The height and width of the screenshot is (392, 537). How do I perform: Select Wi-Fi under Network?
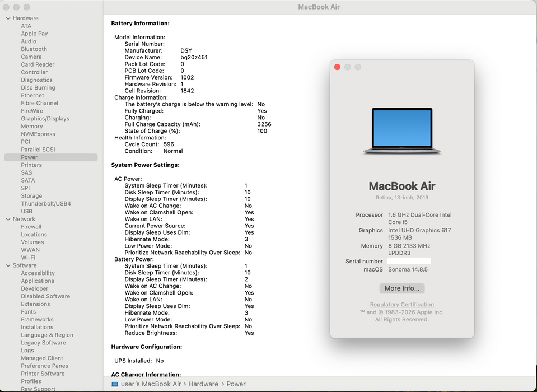point(28,258)
